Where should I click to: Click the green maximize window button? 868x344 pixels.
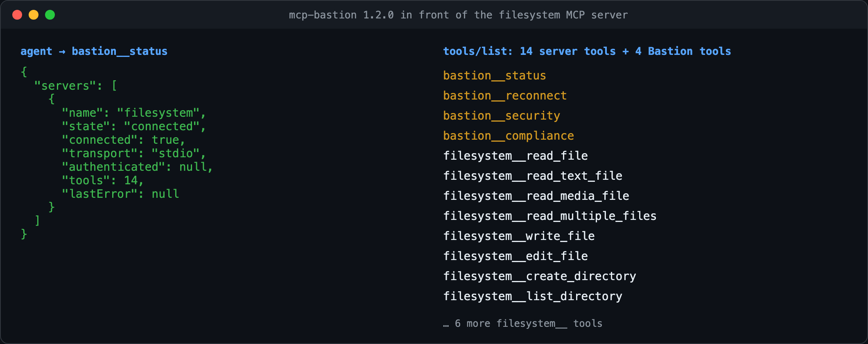point(50,15)
